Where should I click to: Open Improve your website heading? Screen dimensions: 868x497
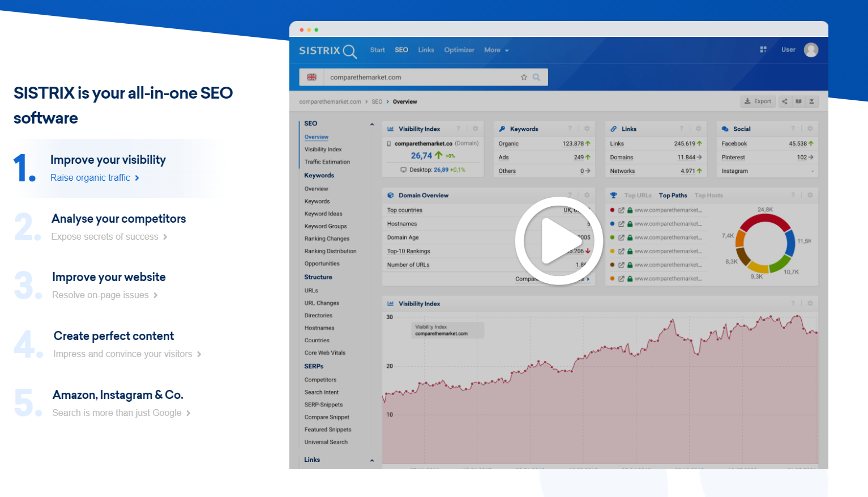coord(109,277)
